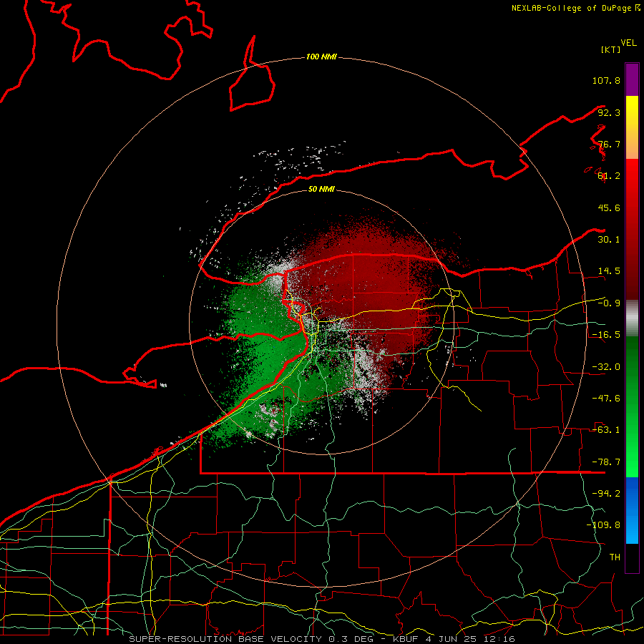The image size is (644, 644).
Task: Click the 76.7 velocity scale value
Action: coord(609,144)
